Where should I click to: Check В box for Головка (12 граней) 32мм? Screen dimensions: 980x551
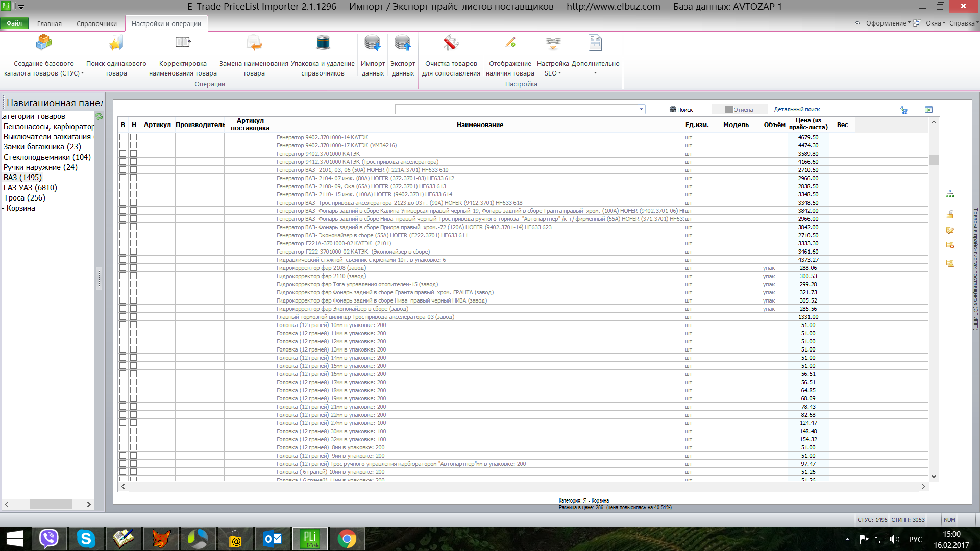(x=122, y=439)
